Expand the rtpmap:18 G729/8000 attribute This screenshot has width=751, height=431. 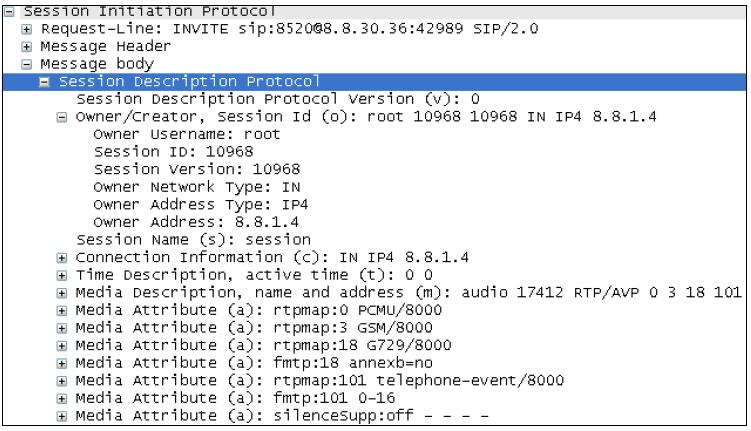pyautogui.click(x=62, y=344)
